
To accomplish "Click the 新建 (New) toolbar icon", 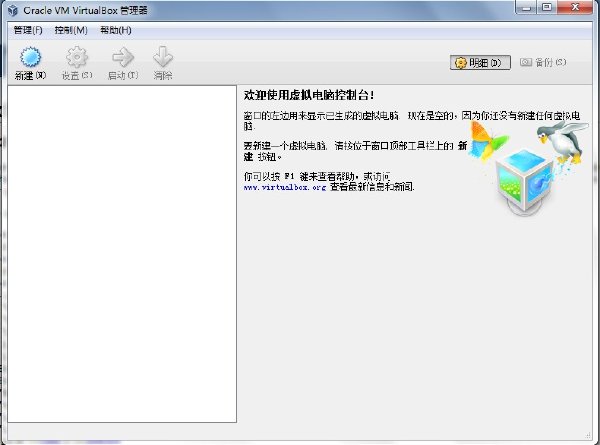I will [30, 57].
